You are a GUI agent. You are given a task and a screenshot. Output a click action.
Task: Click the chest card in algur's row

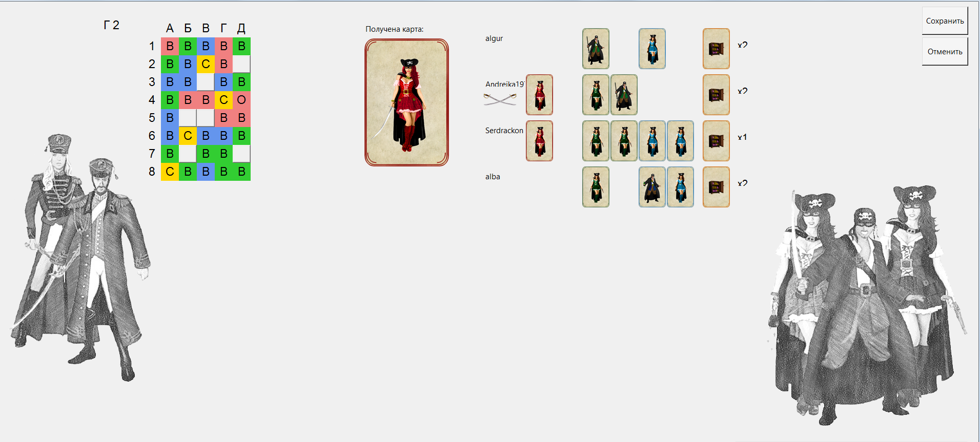click(x=716, y=49)
